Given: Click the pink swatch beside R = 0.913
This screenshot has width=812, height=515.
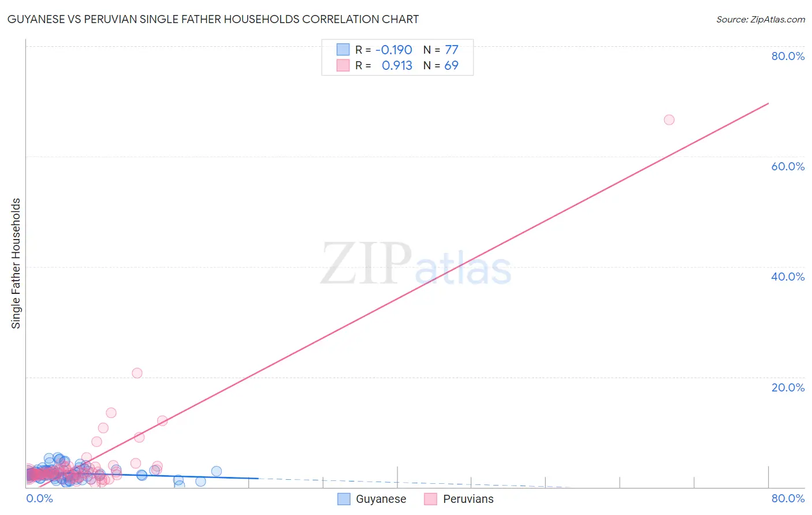Looking at the screenshot, I should click(x=343, y=65).
